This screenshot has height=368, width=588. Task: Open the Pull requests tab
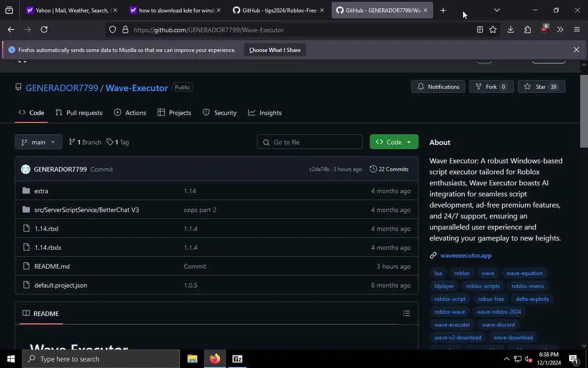click(79, 113)
